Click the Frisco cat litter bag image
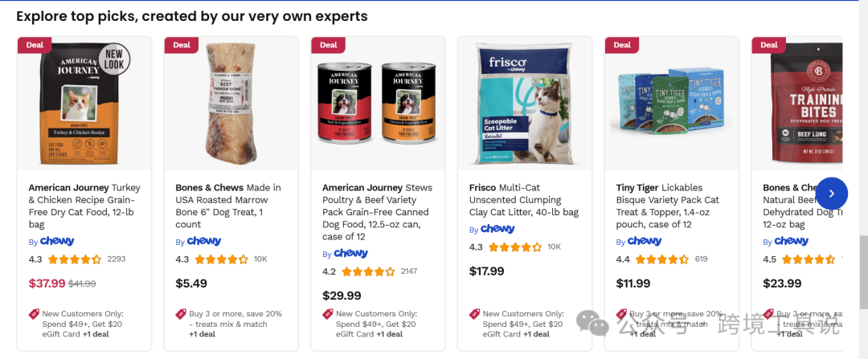This screenshot has height=359, width=868. pos(524,103)
